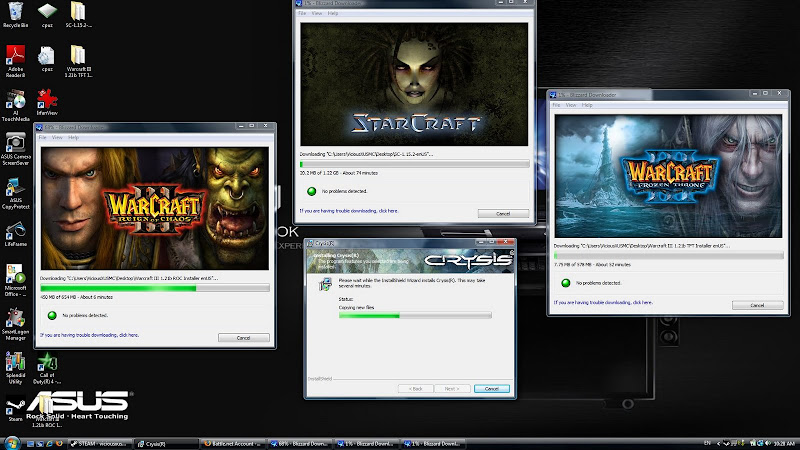Open the View menu in Frozen Throne downloader
The image size is (800, 450).
point(571,105)
